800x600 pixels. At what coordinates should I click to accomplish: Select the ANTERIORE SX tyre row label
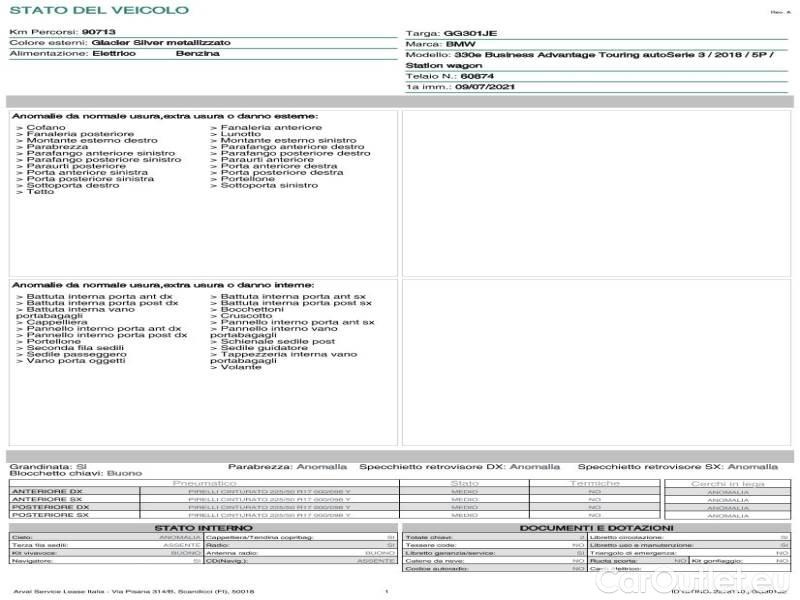click(47, 499)
